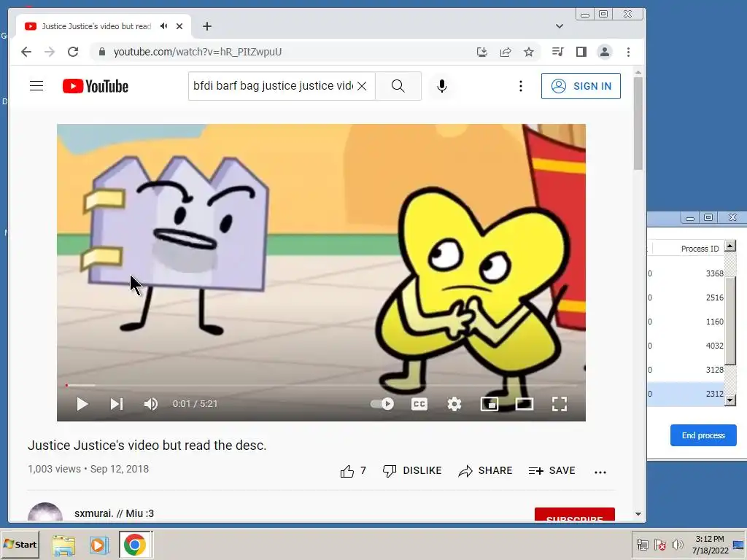747x560 pixels.
Task: Enable miniplayer mode
Action: pyautogui.click(x=489, y=404)
